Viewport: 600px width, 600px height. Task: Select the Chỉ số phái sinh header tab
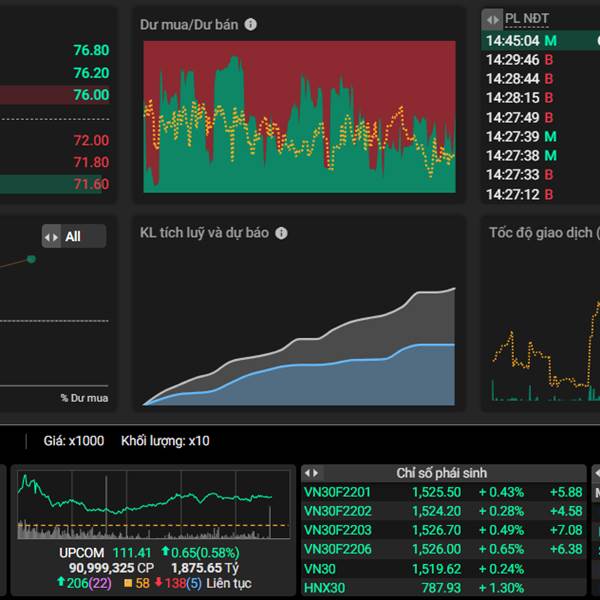(442, 473)
